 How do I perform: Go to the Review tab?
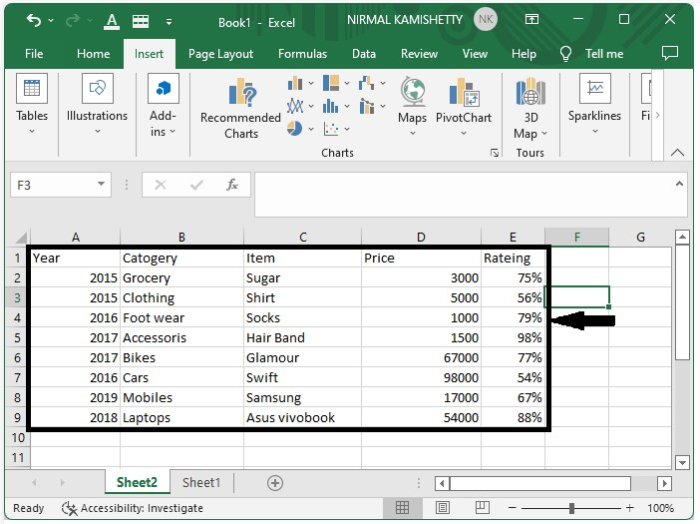(x=419, y=54)
